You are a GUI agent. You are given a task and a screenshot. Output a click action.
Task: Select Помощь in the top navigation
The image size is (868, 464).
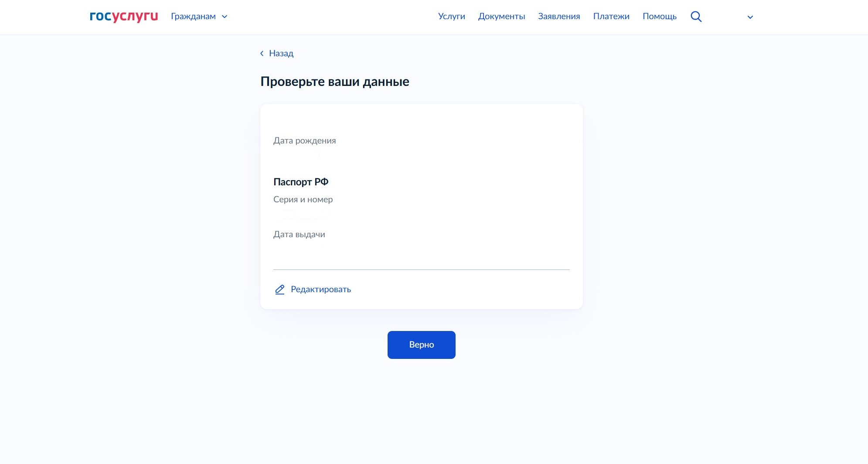pyautogui.click(x=659, y=17)
